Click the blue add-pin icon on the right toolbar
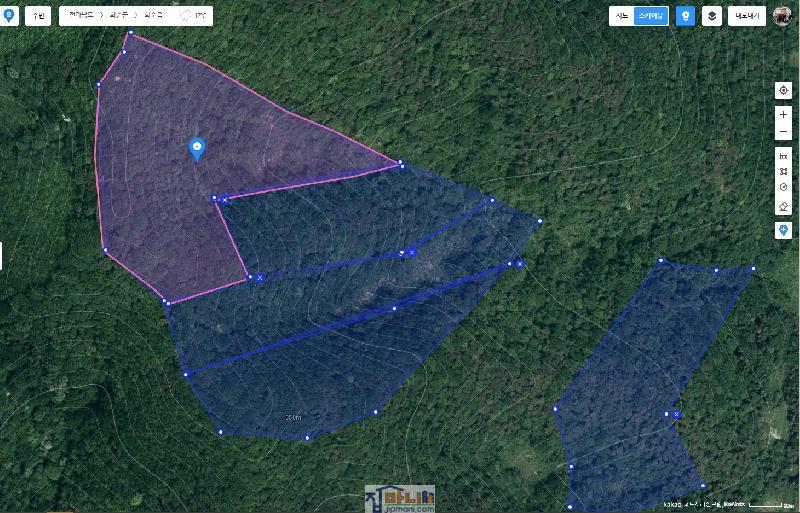Screen dimensions: 800x513 point(783,230)
